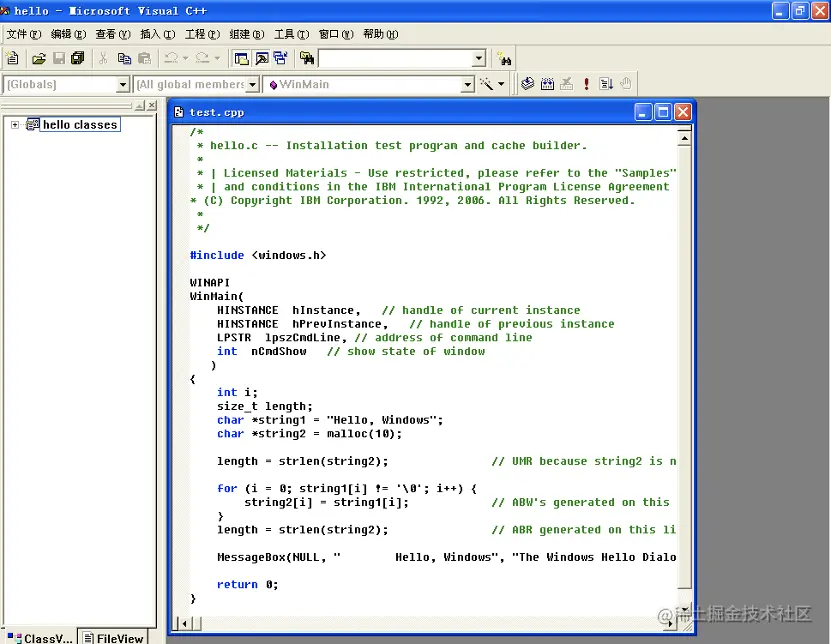
Task: Click the Redo arrow icon
Action: (x=202, y=58)
